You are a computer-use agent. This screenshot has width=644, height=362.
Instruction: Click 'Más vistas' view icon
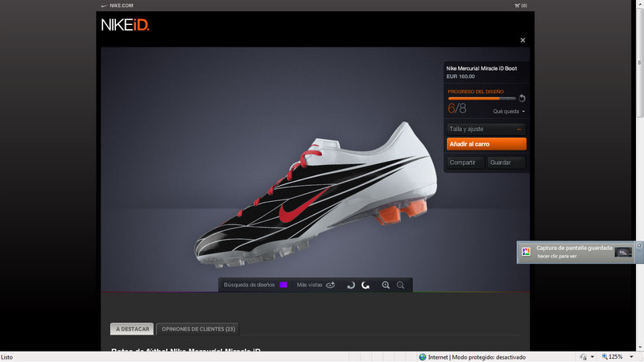(x=331, y=285)
